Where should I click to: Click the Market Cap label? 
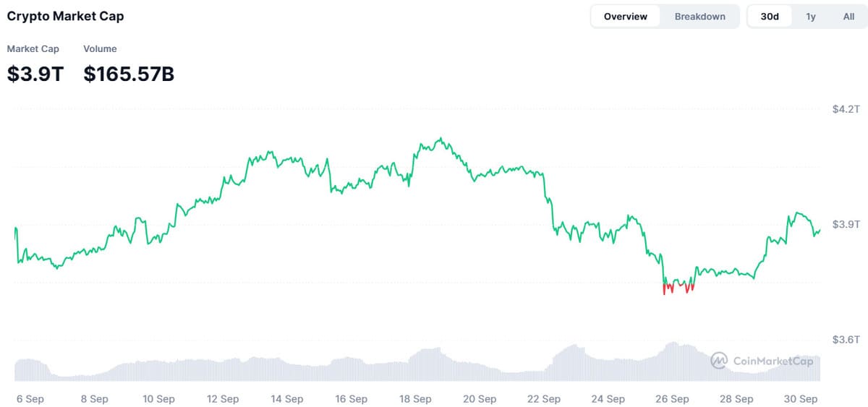(33, 48)
